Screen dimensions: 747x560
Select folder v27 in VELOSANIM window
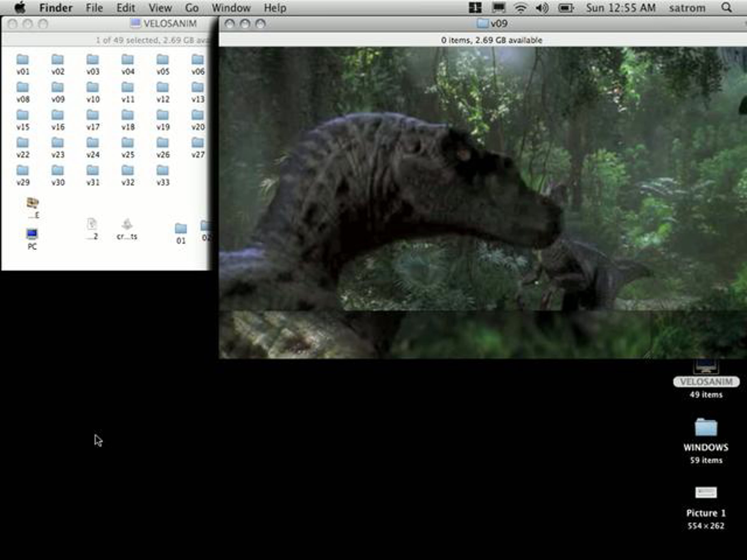[198, 147]
